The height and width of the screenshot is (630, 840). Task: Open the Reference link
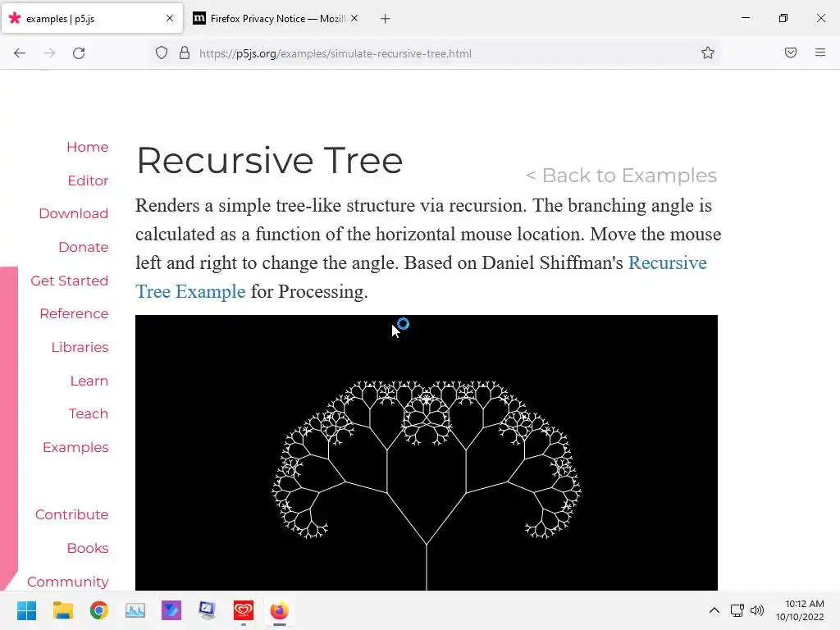(74, 313)
